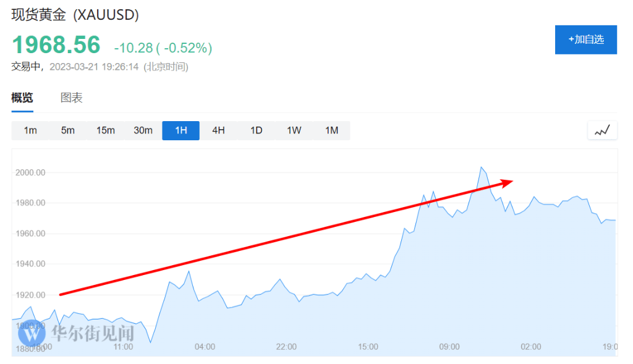
Task: Select the 5m timeframe
Action: (68, 130)
